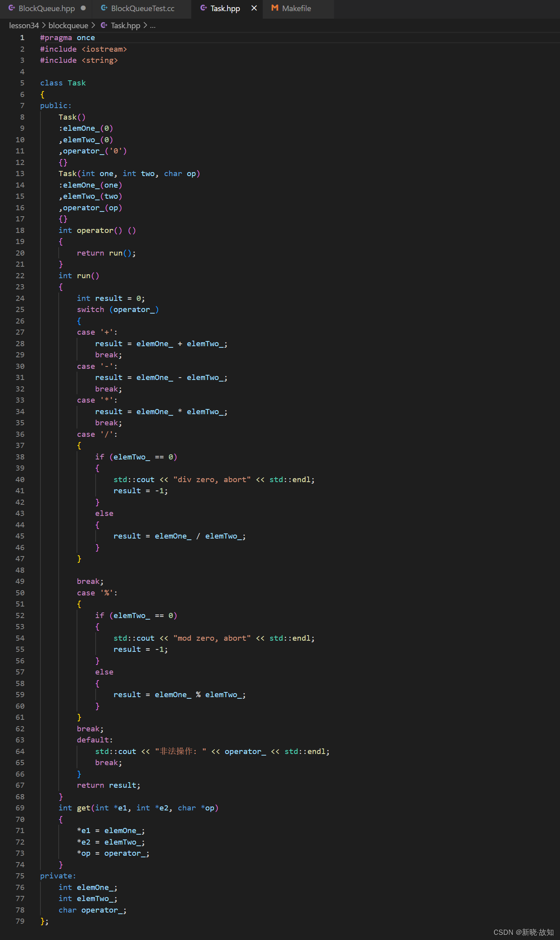This screenshot has width=560, height=940.
Task: Open the BlockQueueTest.cc tab
Action: point(143,8)
